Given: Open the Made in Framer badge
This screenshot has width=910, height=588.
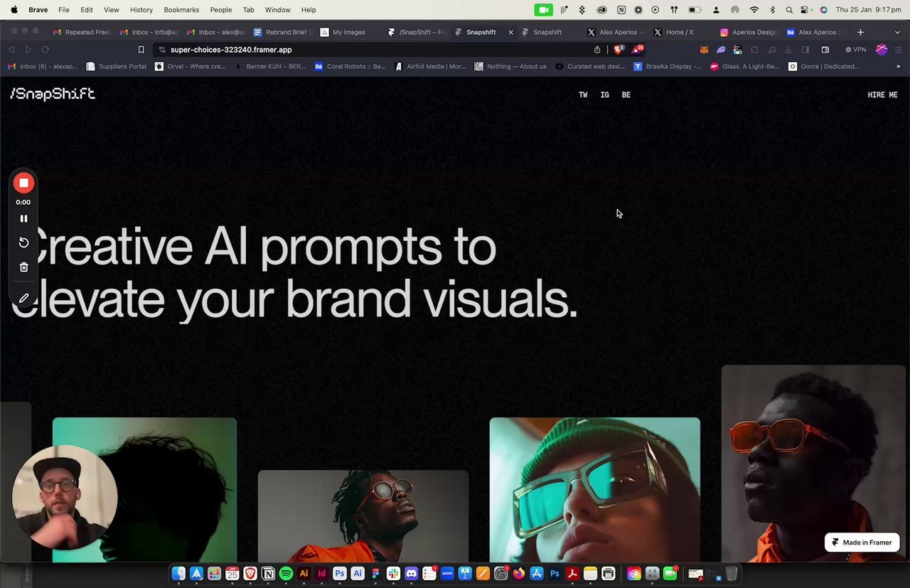Looking at the screenshot, I should pos(862,542).
